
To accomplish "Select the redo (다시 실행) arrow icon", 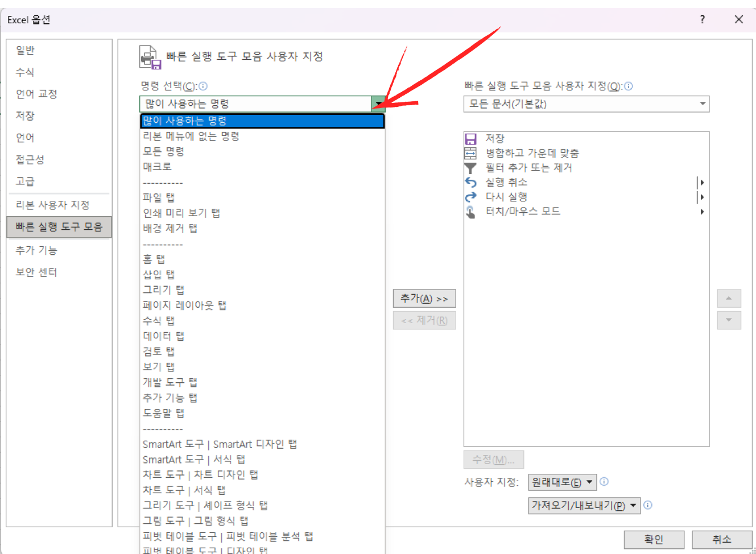I will pos(470,197).
